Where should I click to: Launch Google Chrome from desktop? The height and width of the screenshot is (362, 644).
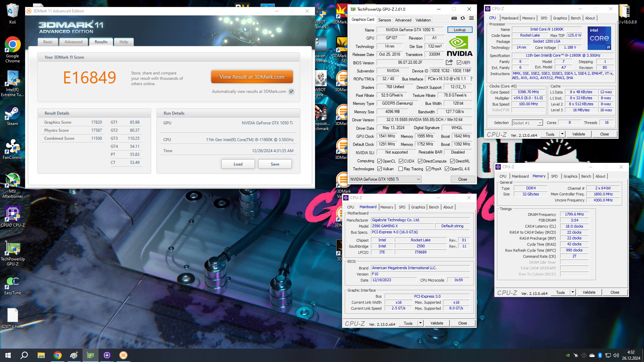12,50
